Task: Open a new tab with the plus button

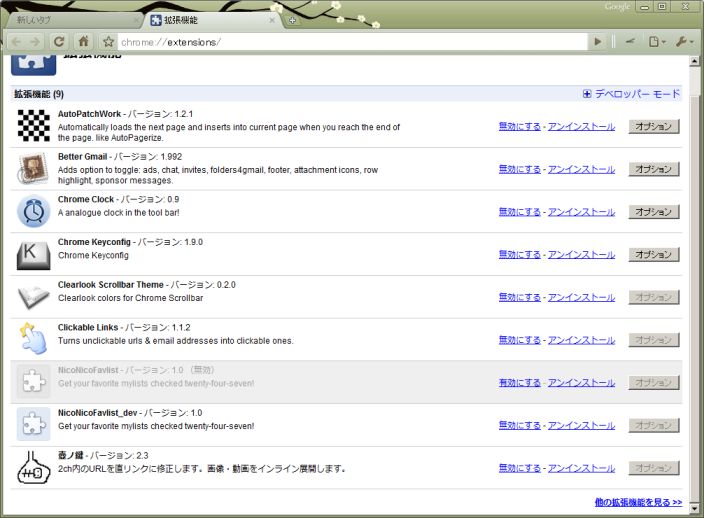Action: tap(292, 20)
